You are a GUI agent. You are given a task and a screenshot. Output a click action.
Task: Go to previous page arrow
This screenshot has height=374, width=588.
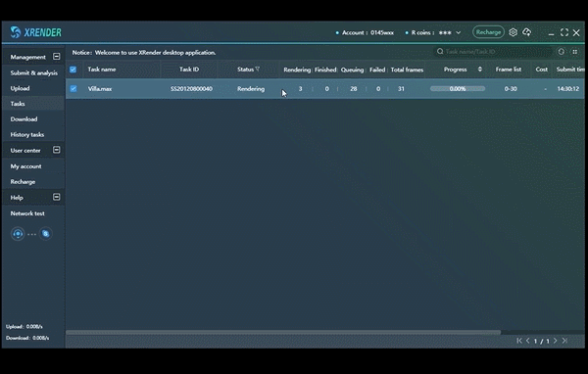[528, 341]
